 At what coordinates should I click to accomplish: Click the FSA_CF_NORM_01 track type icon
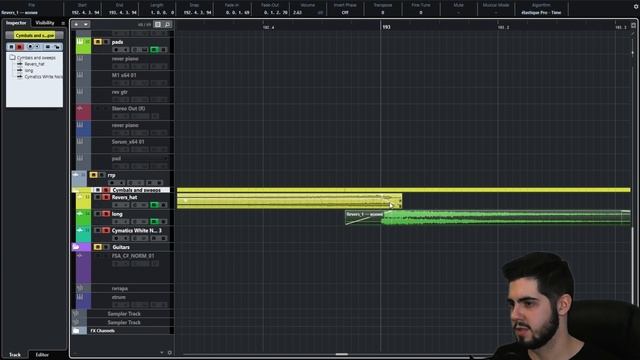tap(80, 256)
